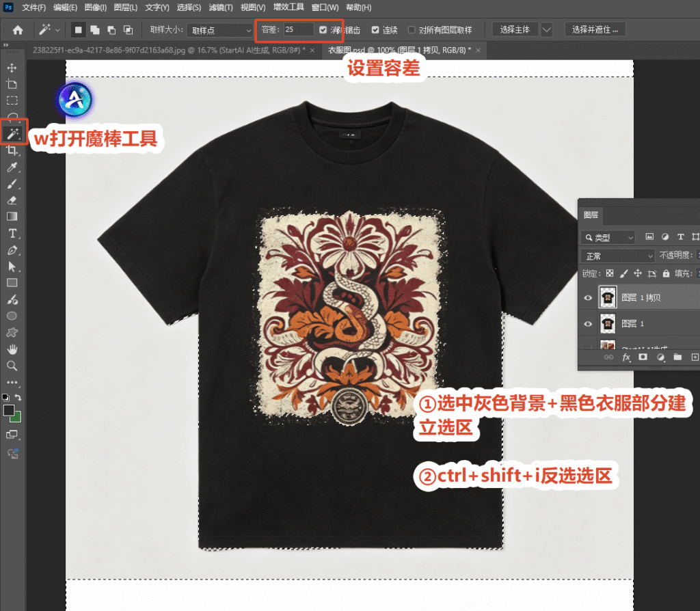Select the Pen tool

coord(12,250)
